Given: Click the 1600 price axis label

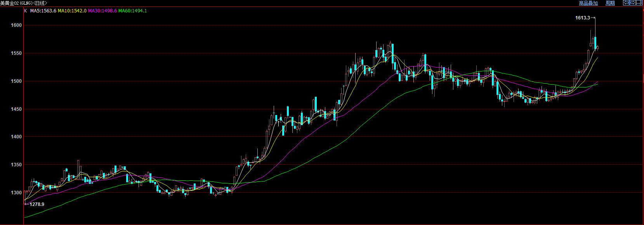Looking at the screenshot, I should click(16, 25).
